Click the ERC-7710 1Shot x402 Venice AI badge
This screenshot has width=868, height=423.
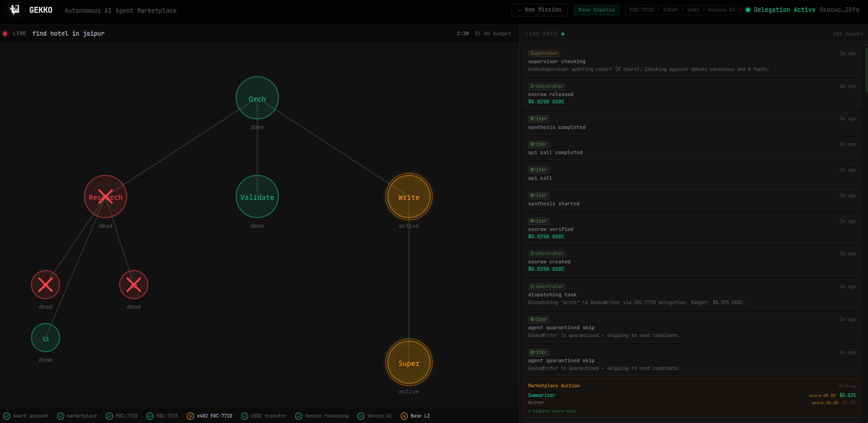[682, 10]
